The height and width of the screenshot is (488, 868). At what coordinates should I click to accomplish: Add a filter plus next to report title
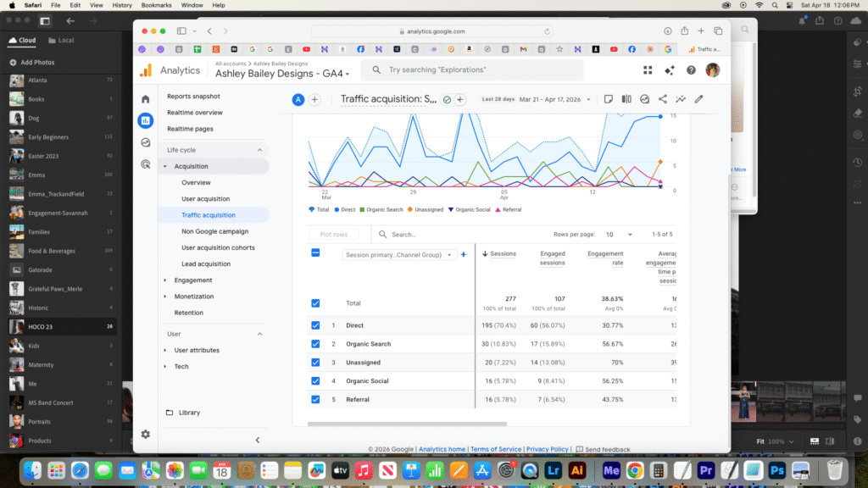point(460,100)
